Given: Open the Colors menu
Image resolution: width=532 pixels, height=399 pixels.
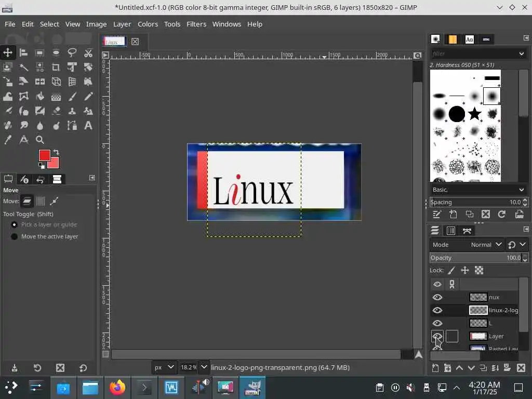Looking at the screenshot, I should tap(148, 24).
